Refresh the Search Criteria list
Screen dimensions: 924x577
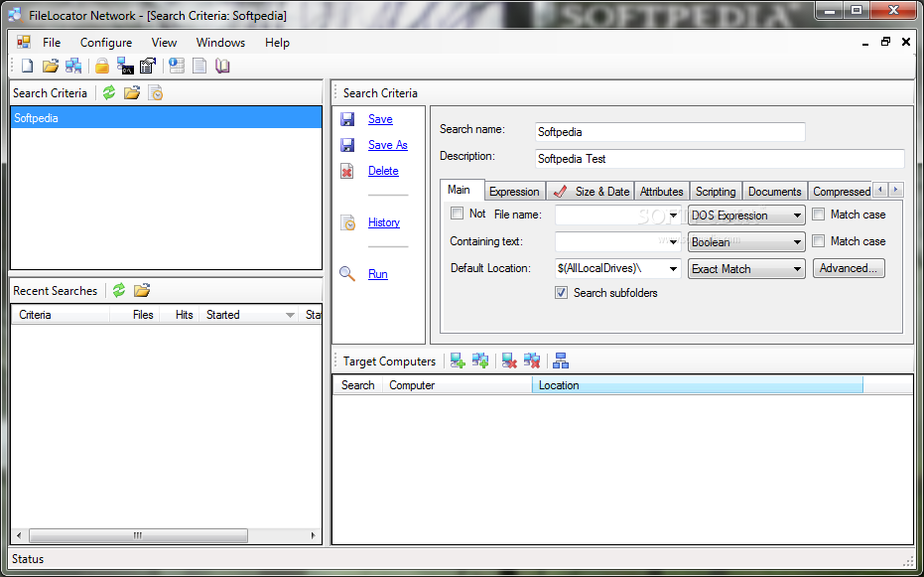[x=109, y=93]
